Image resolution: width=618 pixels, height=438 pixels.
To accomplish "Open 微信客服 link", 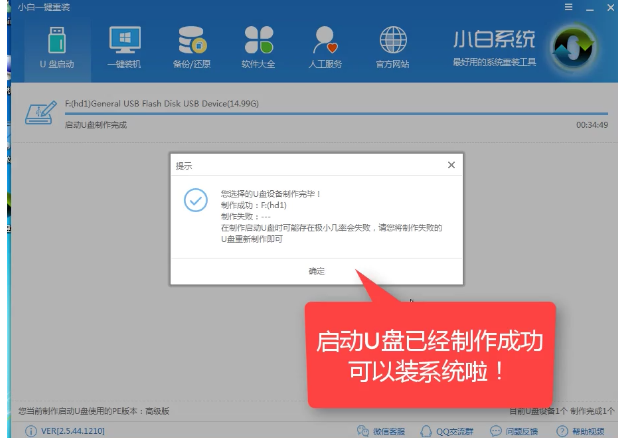I will [381, 431].
